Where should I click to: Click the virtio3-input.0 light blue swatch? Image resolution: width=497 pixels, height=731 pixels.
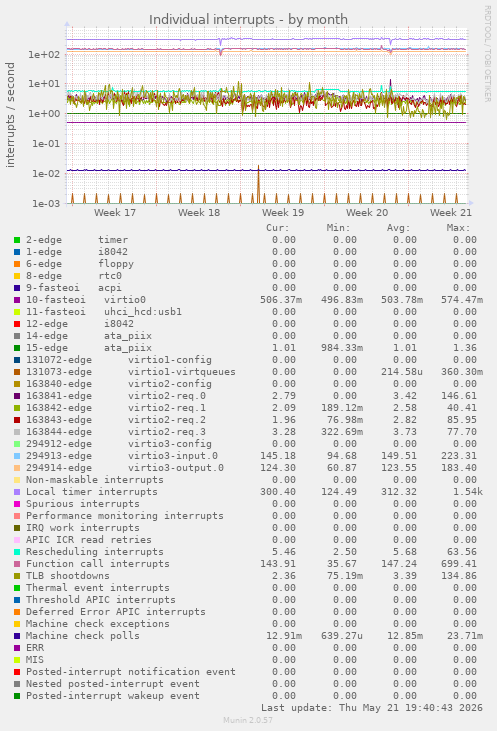pyautogui.click(x=17, y=456)
